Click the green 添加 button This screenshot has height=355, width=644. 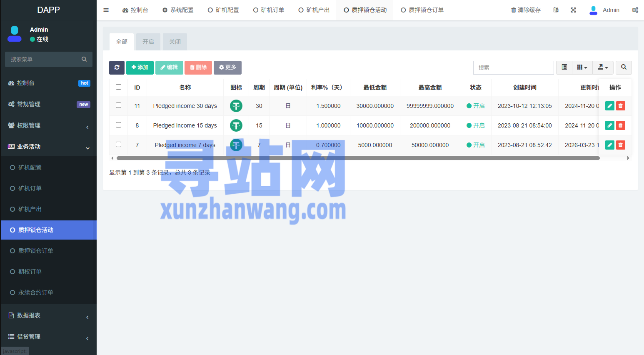(x=140, y=67)
